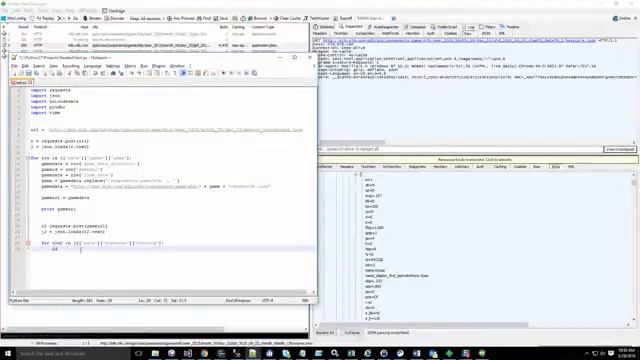Image resolution: width=640 pixels, height=360 pixels.
Task: Select the request Raw inspector tab
Action: pos(468,33)
